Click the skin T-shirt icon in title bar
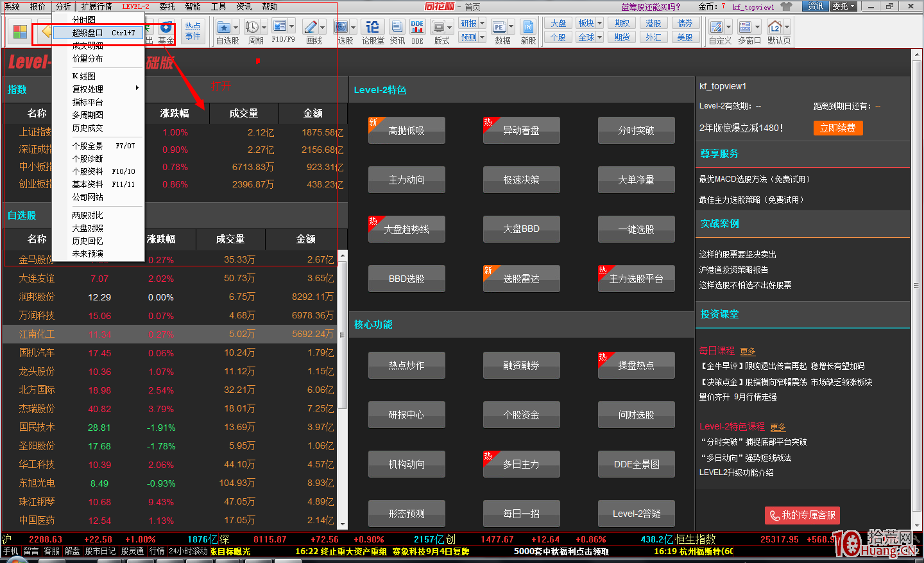Image resolution: width=924 pixels, height=563 pixels. (x=786, y=6)
